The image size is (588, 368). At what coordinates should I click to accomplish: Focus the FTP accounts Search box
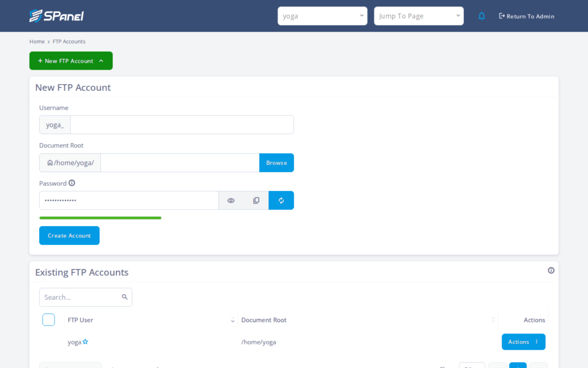(x=86, y=297)
